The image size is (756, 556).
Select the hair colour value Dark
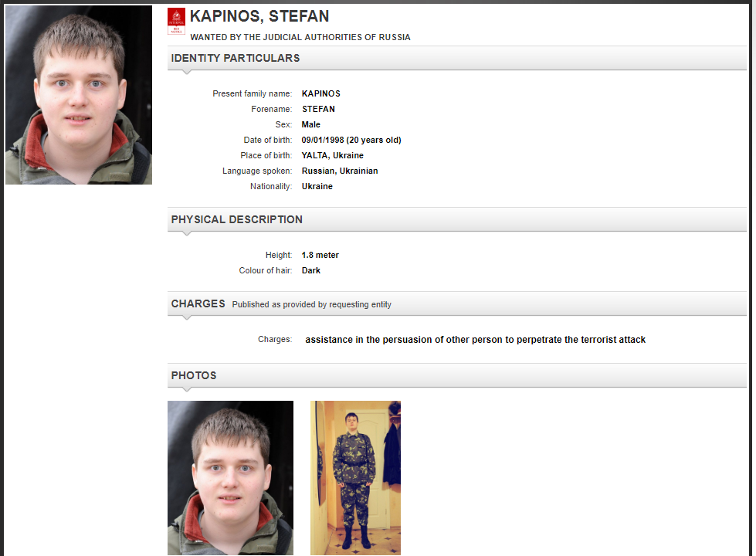(311, 270)
